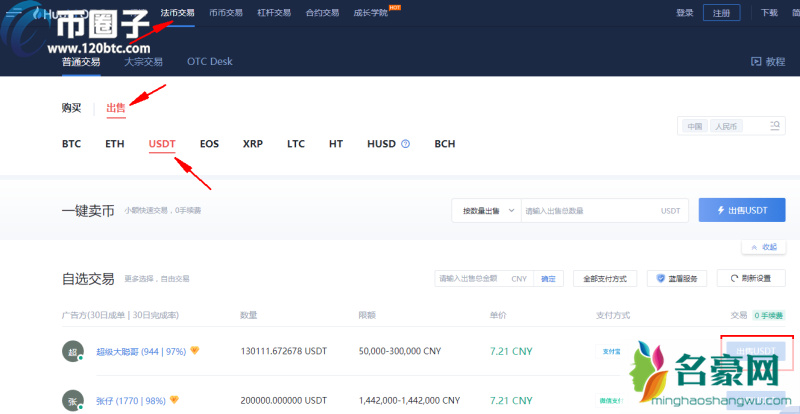Open the 币币交易 menu item

226,13
